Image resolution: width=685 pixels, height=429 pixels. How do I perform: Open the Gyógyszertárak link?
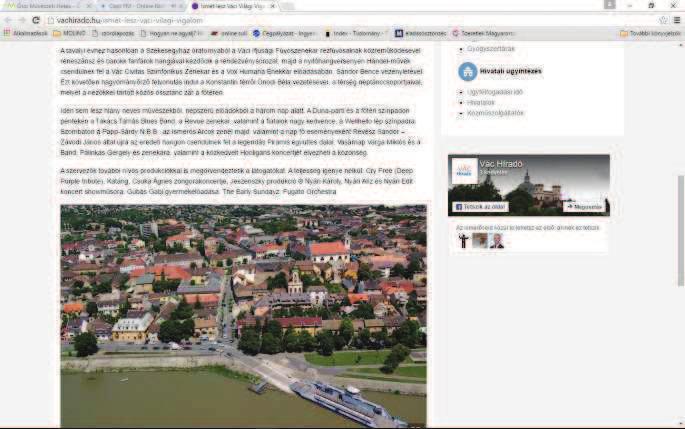(491, 48)
